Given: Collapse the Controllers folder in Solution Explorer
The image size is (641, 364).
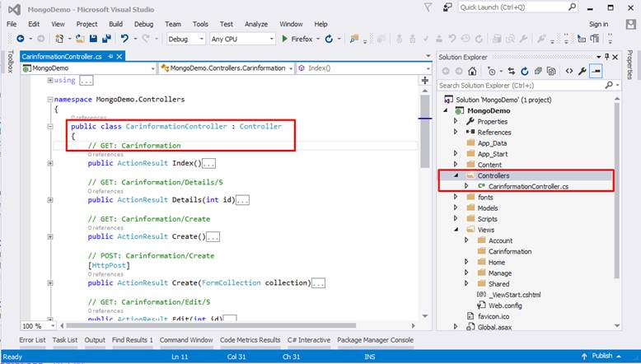Looking at the screenshot, I should [456, 175].
